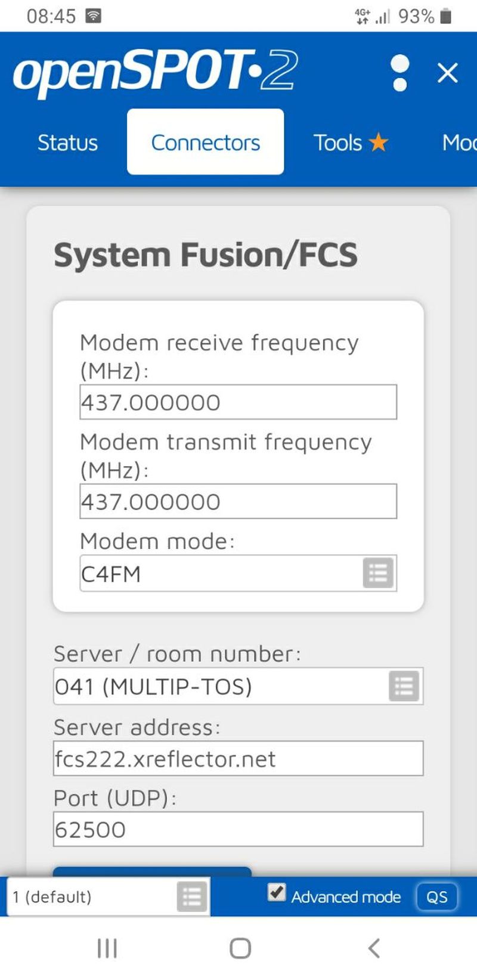This screenshot has width=477, height=980.
Task: Click the QS quick setup button
Action: point(436,897)
